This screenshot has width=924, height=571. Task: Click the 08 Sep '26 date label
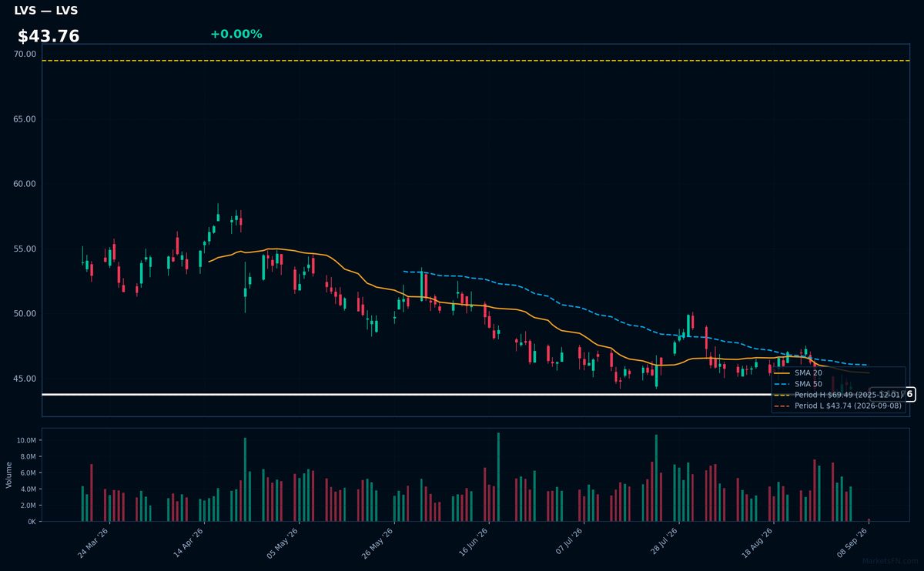click(854, 542)
